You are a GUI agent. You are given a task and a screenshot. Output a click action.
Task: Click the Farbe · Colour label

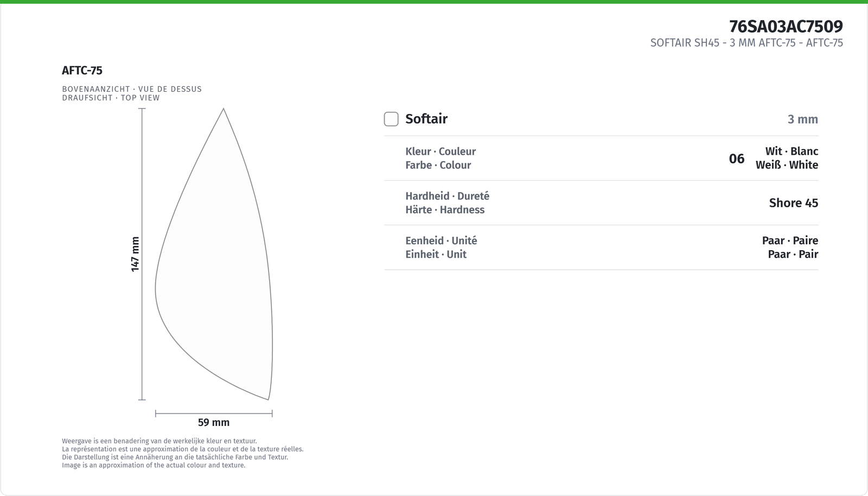coord(438,165)
